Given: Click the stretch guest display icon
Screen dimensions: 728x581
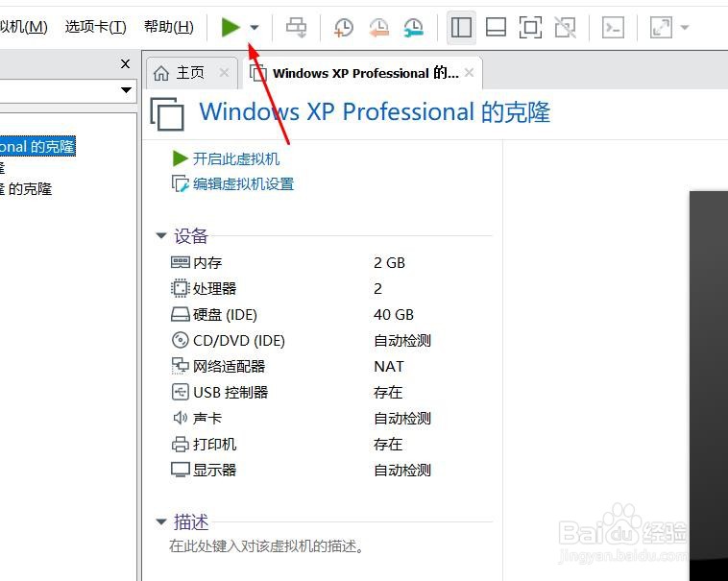Looking at the screenshot, I should pos(661,28).
